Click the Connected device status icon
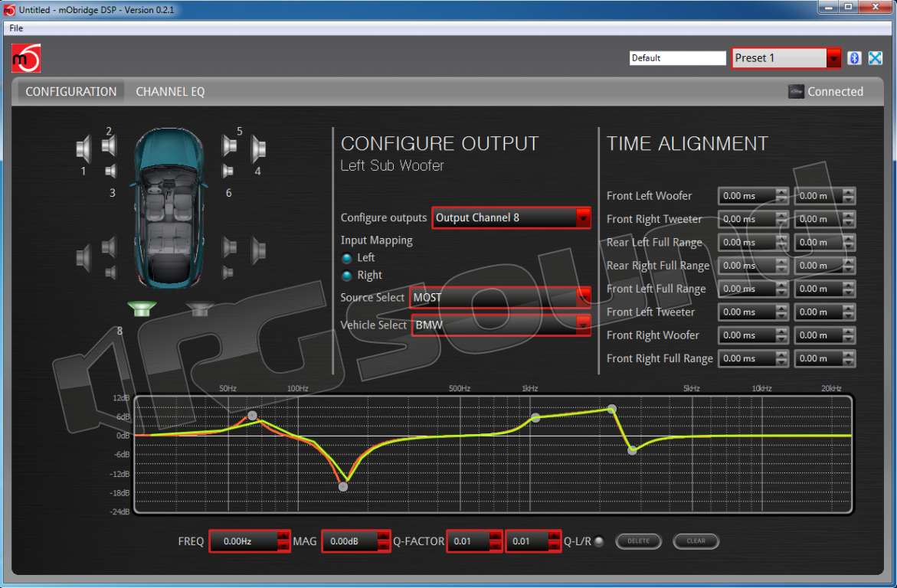Screen dimensions: 897x588 (x=796, y=92)
